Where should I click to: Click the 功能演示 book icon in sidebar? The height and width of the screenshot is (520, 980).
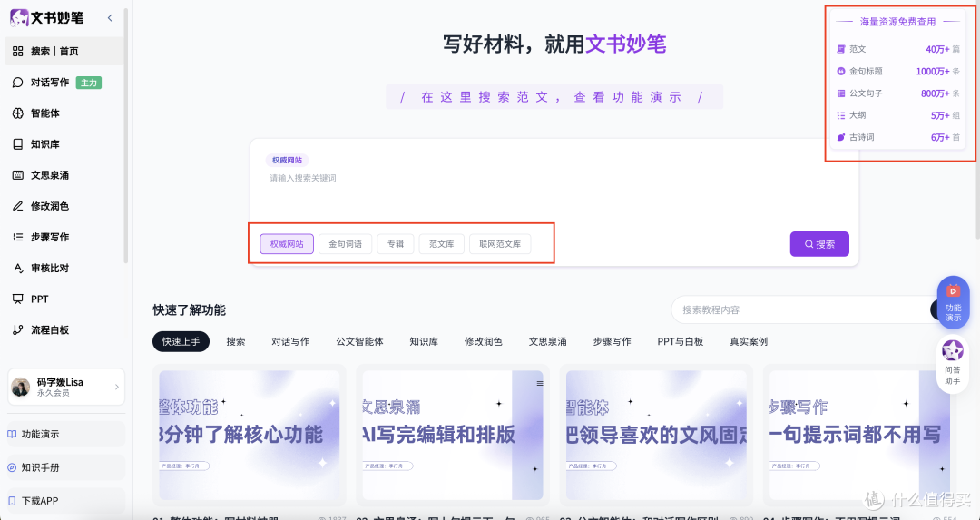[12, 434]
